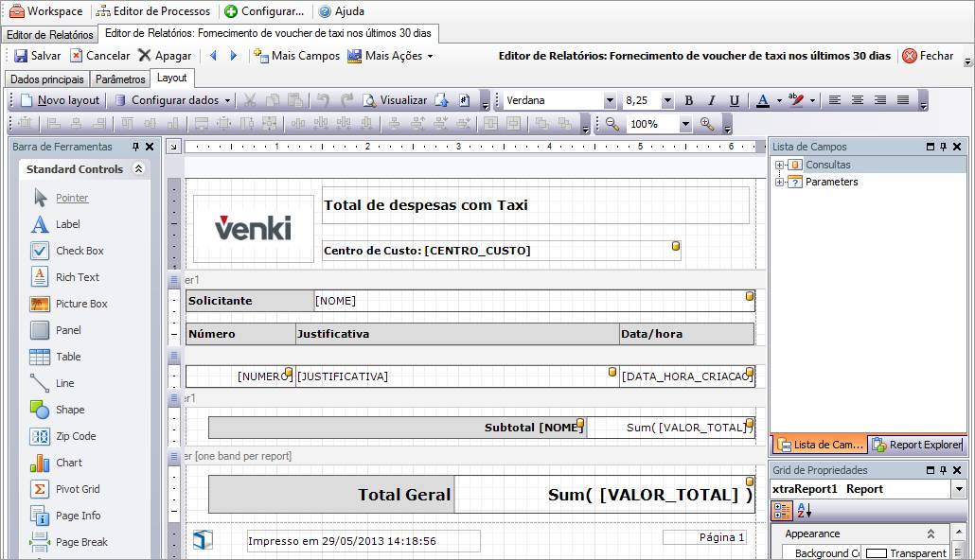Align text left
This screenshot has height=560, width=975.
pos(835,100)
